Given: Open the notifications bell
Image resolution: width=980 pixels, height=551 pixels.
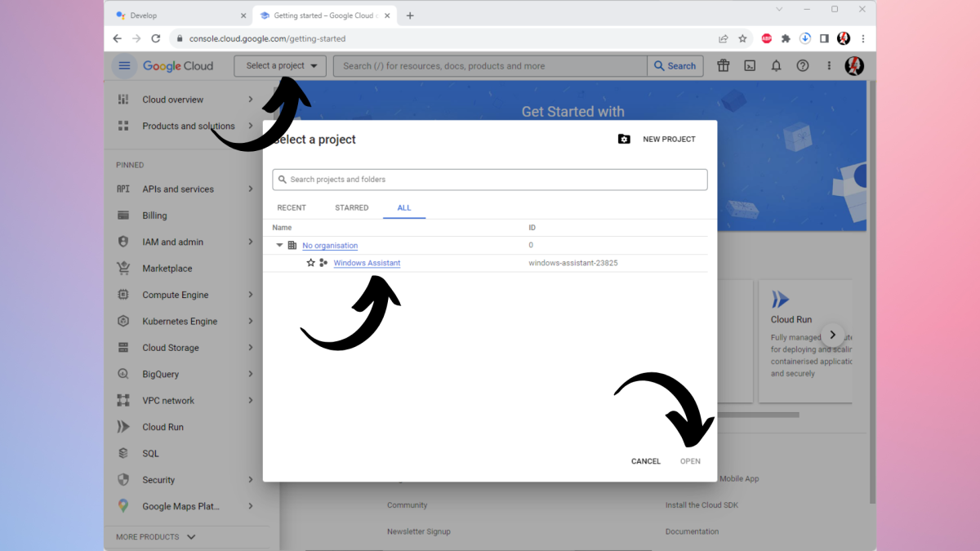Looking at the screenshot, I should (x=776, y=66).
